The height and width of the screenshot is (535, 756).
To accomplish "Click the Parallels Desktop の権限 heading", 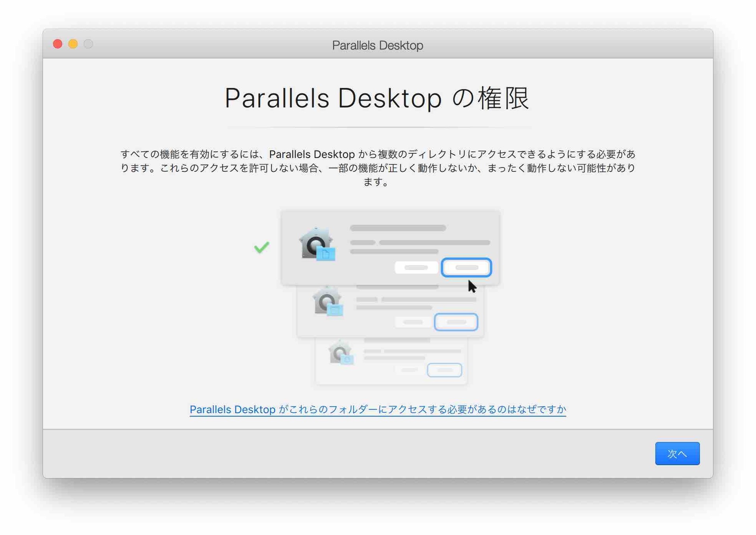I will pyautogui.click(x=377, y=98).
